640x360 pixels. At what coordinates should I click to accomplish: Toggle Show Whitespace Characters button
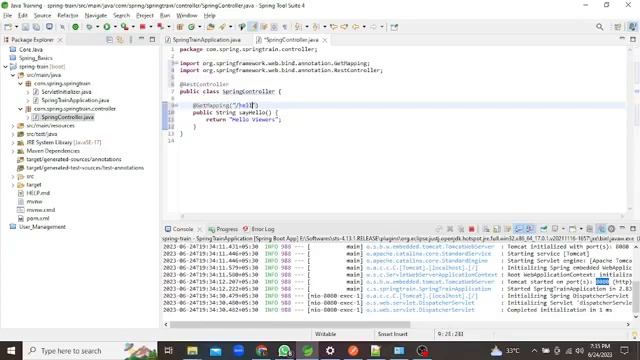pos(284,27)
